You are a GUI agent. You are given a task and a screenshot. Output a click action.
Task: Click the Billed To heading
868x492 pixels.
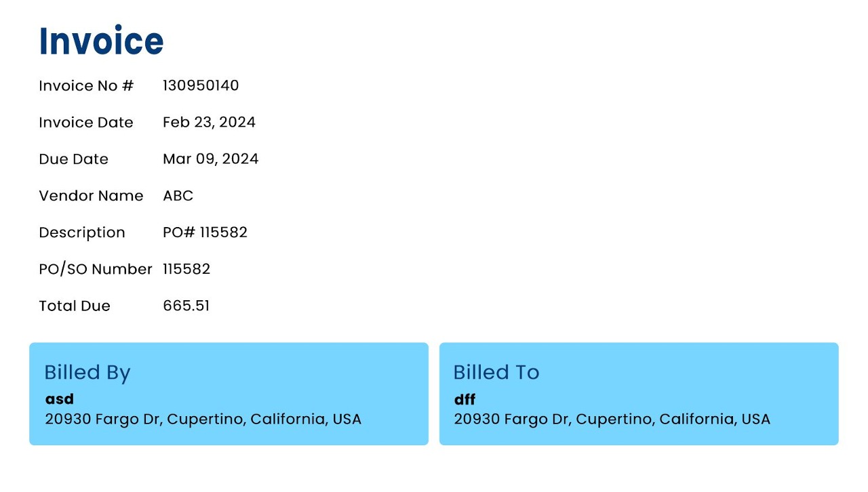(496, 372)
